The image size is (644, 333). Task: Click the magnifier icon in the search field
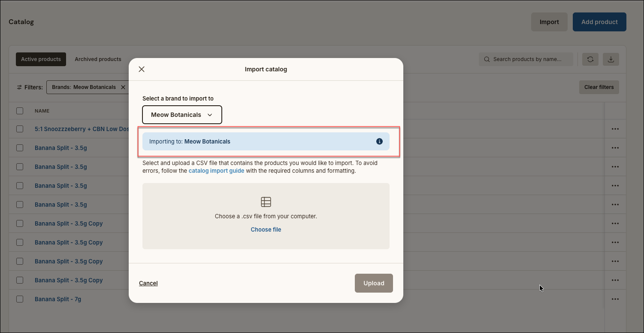point(487,59)
